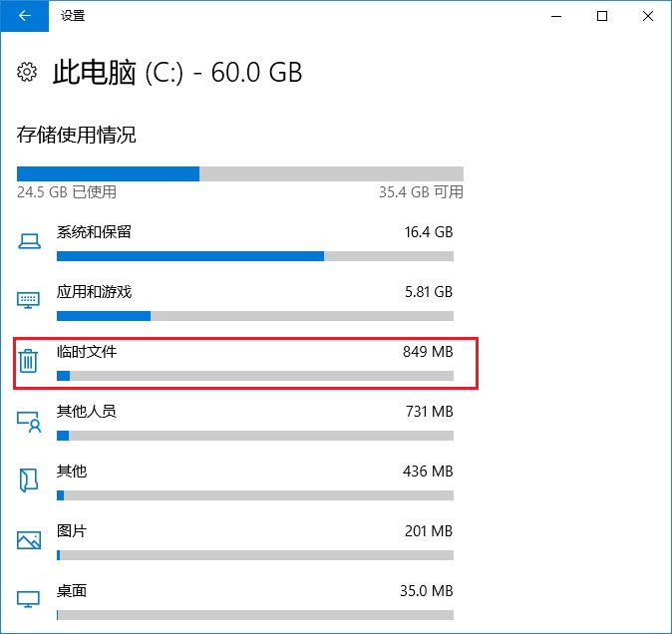
Task: Click the back arrow button
Action: point(24,16)
